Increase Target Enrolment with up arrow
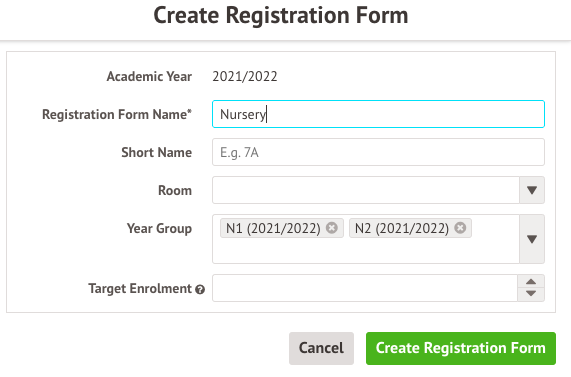571x377 pixels. (531, 282)
